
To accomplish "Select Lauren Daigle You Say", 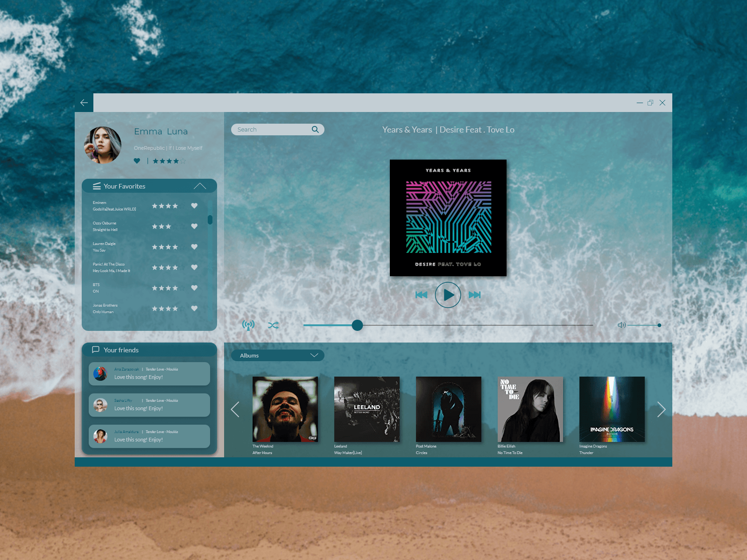I will 104,247.
